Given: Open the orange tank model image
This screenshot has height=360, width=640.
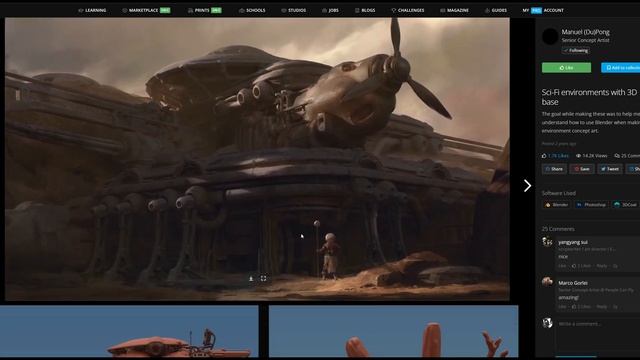Looking at the screenshot, I should pyautogui.click(x=129, y=331).
